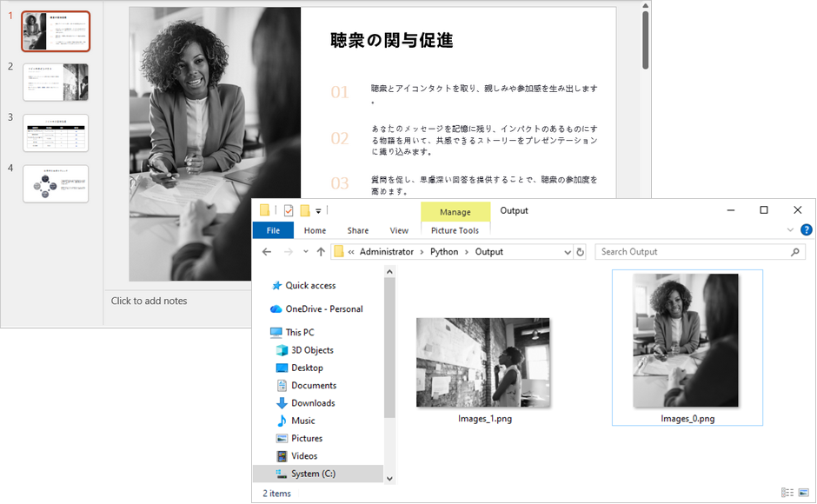Open the Share ribbon tab

pos(358,230)
